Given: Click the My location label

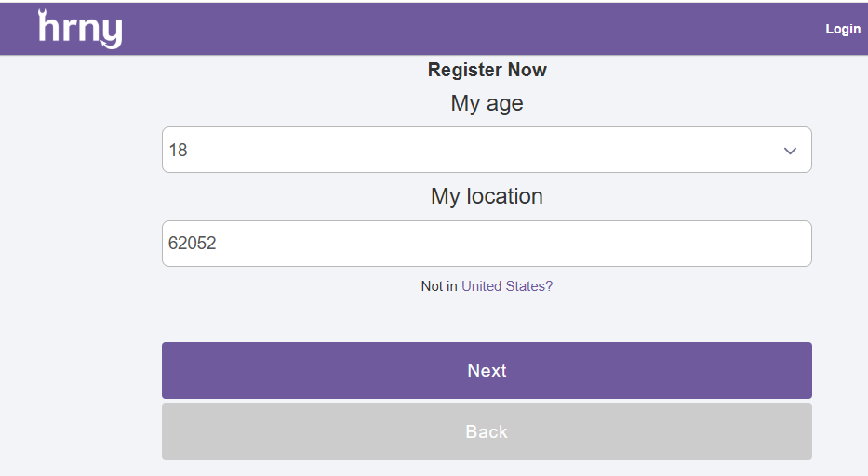Looking at the screenshot, I should click(487, 196).
